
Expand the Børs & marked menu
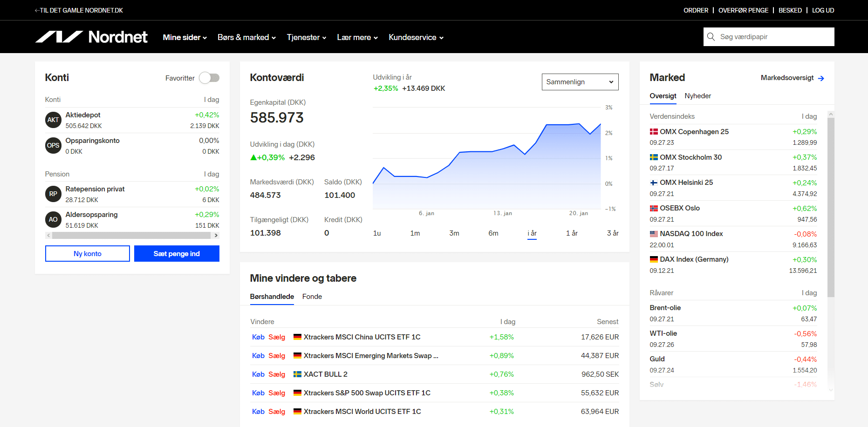tap(246, 37)
